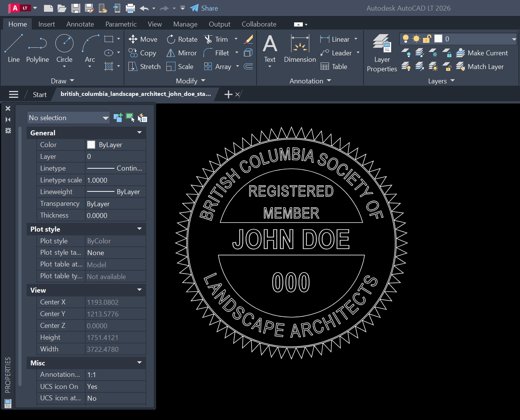This screenshot has width=520, height=420.
Task: Select the Arc tool
Action: 90,49
